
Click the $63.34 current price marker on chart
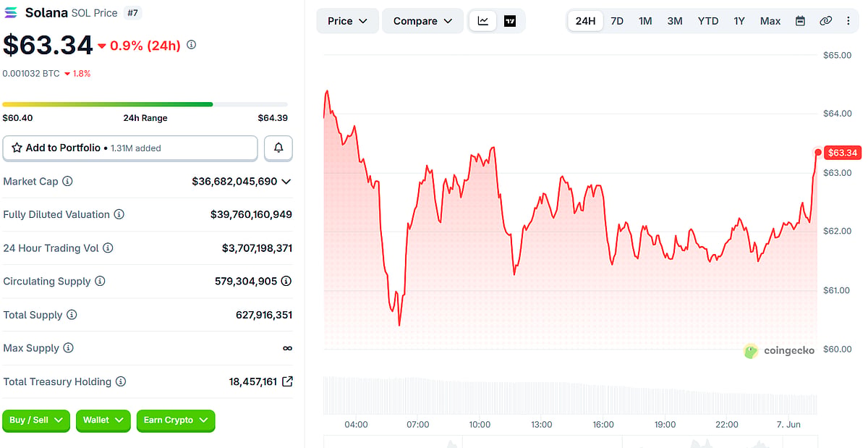tap(842, 153)
